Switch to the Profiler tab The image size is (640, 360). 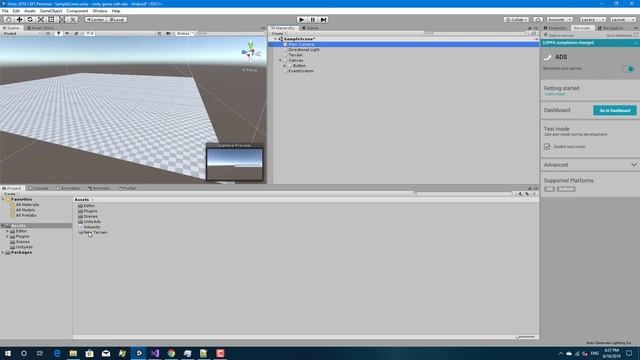(x=128, y=188)
